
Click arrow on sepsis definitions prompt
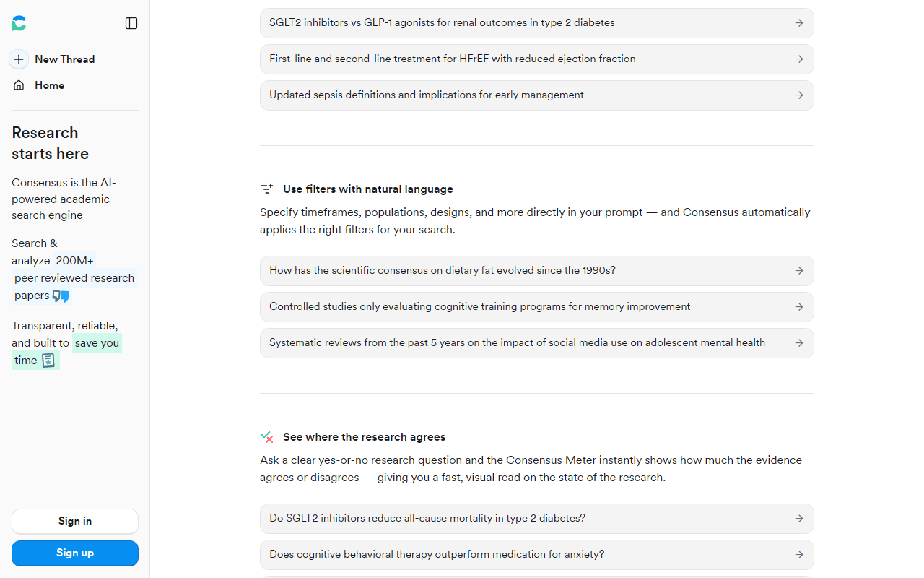[799, 95]
